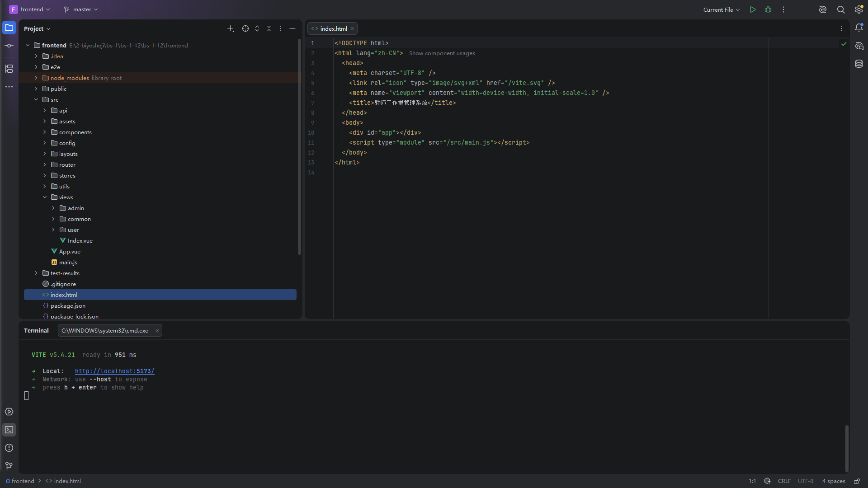Open the Services tool window

[x=9, y=412]
